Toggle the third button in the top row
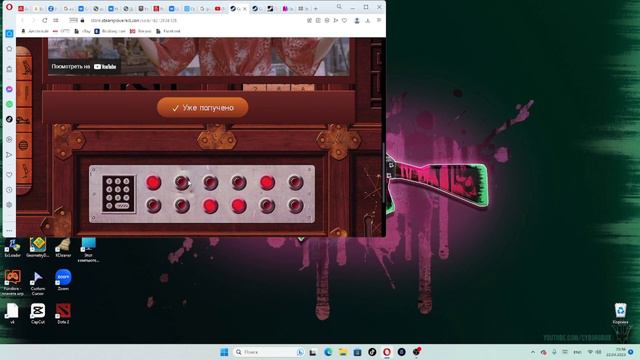The width and height of the screenshot is (640, 360). [210, 182]
